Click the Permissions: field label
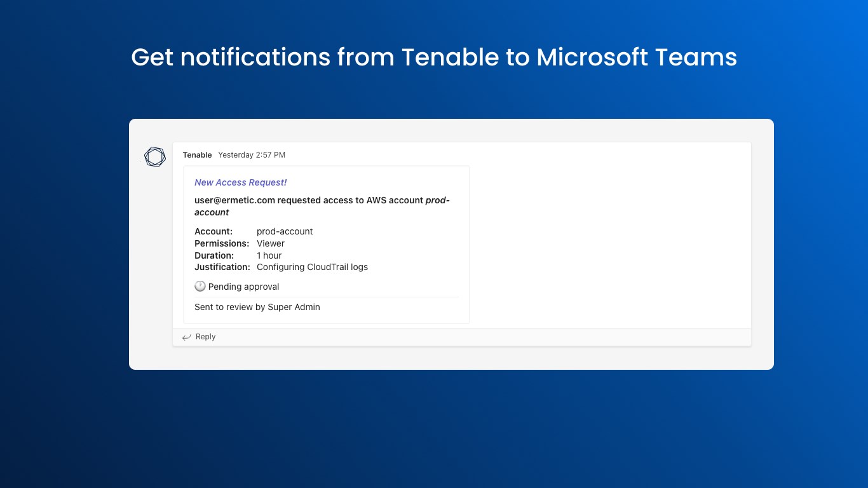Screen dimensions: 868x488 pyautogui.click(x=222, y=243)
